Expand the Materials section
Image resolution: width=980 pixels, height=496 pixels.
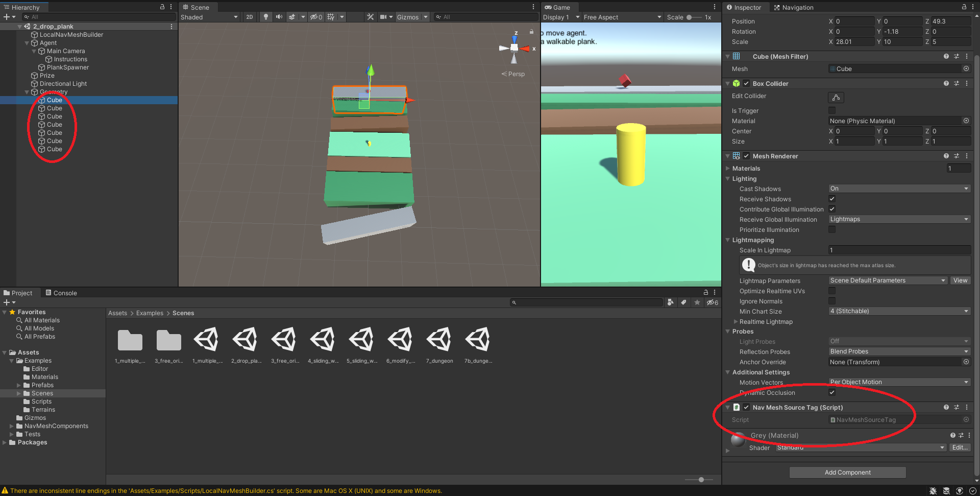click(728, 168)
